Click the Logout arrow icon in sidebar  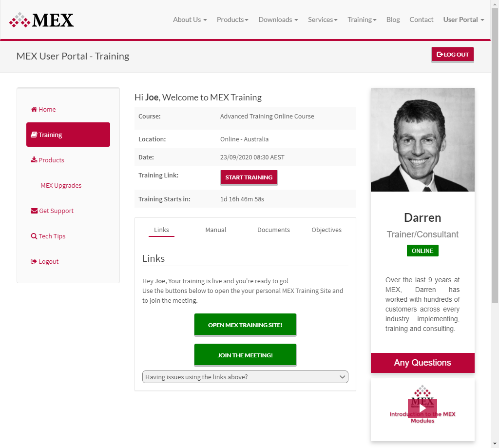34,261
